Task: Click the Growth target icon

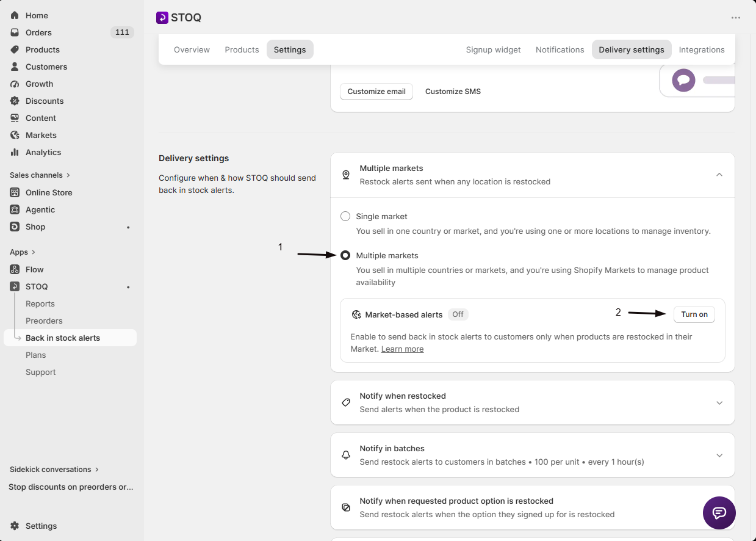Action: 15,84
